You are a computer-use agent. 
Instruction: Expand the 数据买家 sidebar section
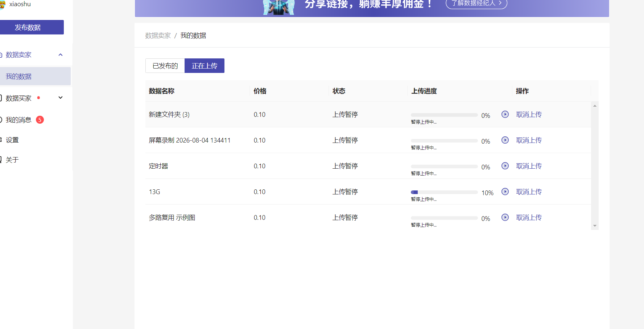(61, 98)
